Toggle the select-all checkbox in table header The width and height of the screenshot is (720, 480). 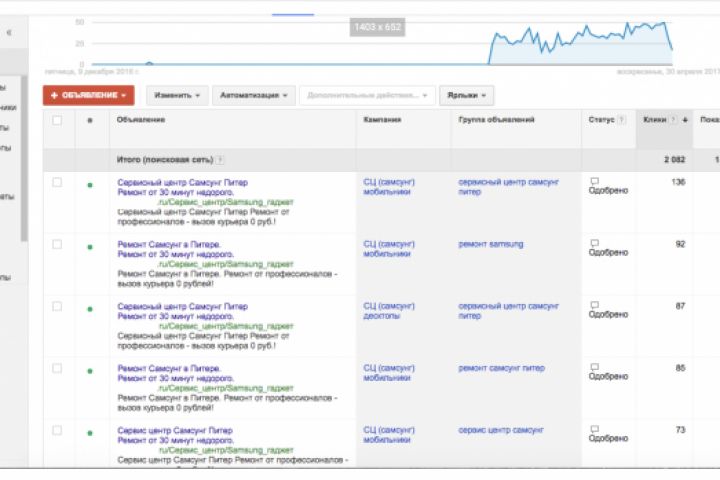click(57, 120)
